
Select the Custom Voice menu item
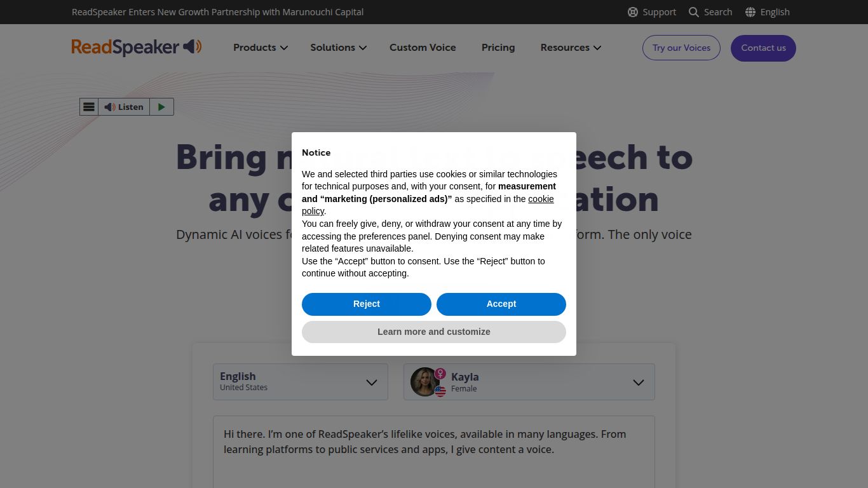[x=423, y=47]
